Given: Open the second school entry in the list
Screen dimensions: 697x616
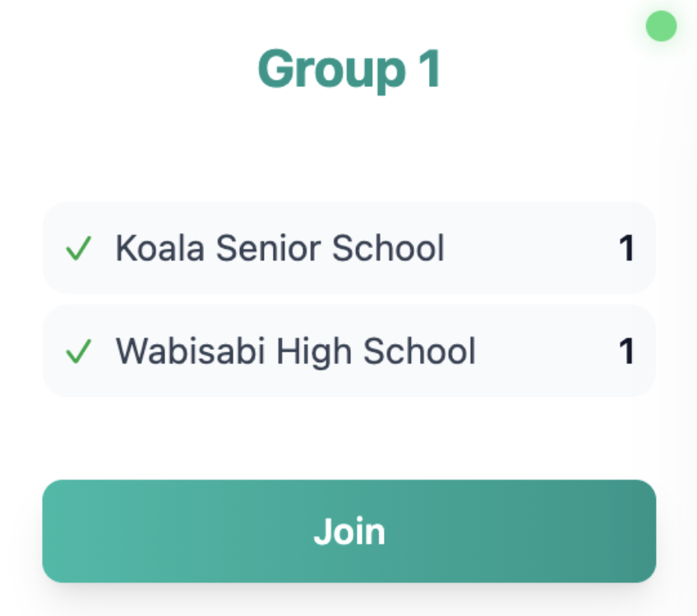Looking at the screenshot, I should 348,352.
